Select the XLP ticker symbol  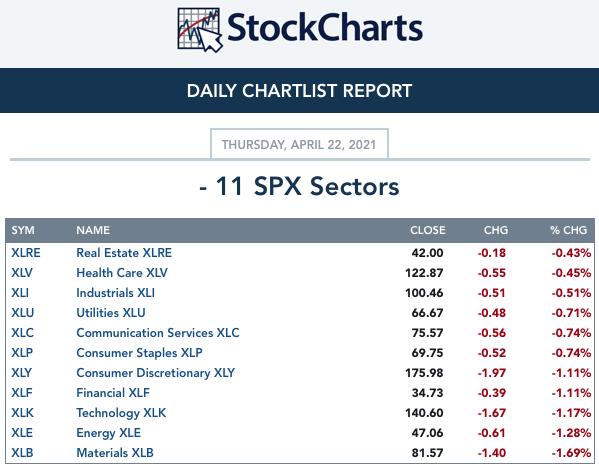22,353
